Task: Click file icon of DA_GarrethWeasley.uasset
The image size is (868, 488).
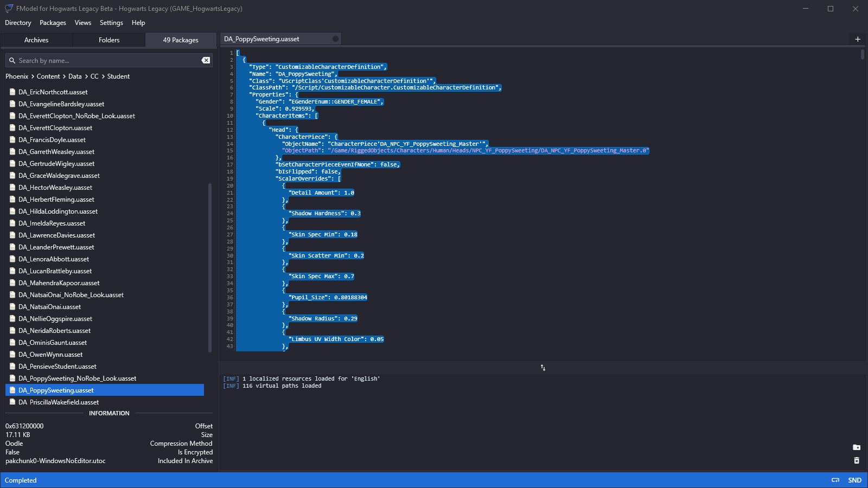Action: pos(12,152)
